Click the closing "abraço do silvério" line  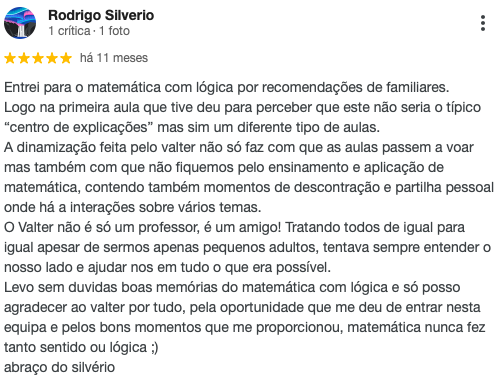(x=59, y=368)
